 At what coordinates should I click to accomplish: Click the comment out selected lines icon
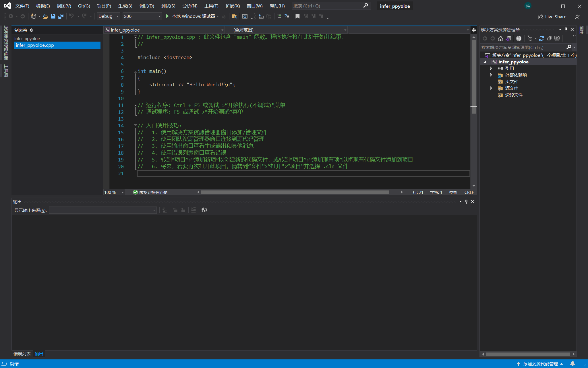(x=279, y=16)
